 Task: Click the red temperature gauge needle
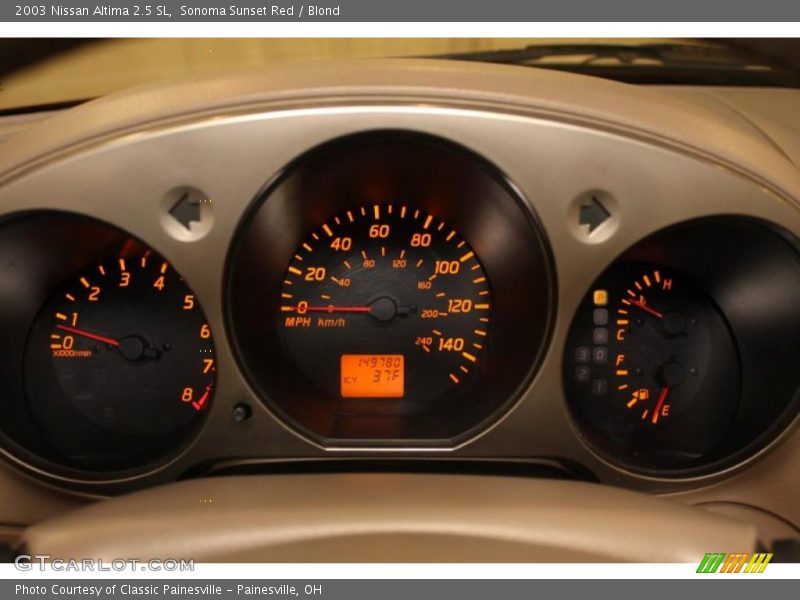646,308
